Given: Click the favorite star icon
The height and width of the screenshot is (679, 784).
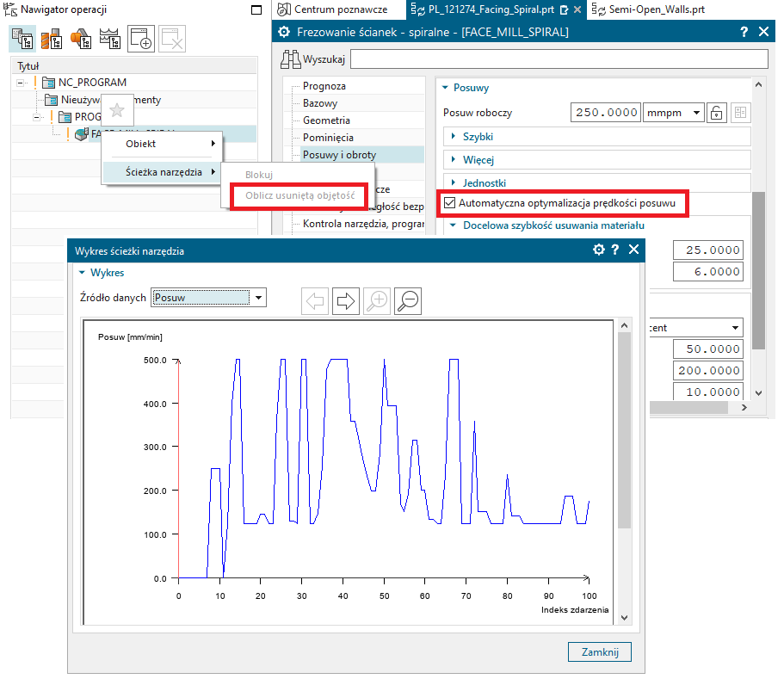Looking at the screenshot, I should point(117,110).
